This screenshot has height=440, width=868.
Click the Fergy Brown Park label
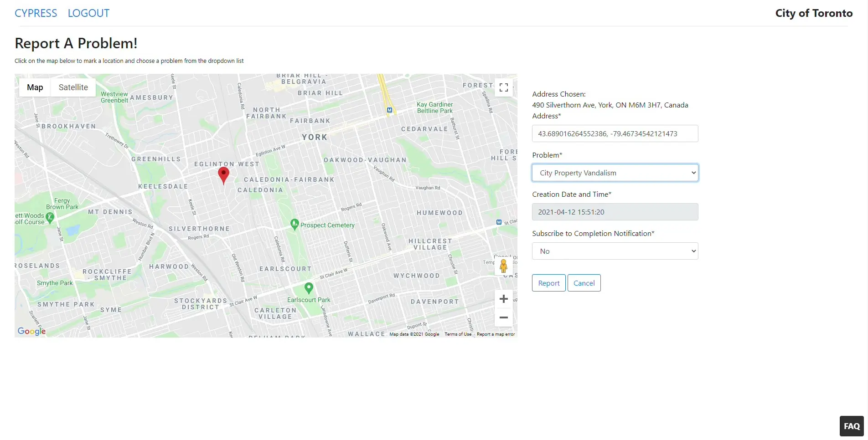point(62,204)
